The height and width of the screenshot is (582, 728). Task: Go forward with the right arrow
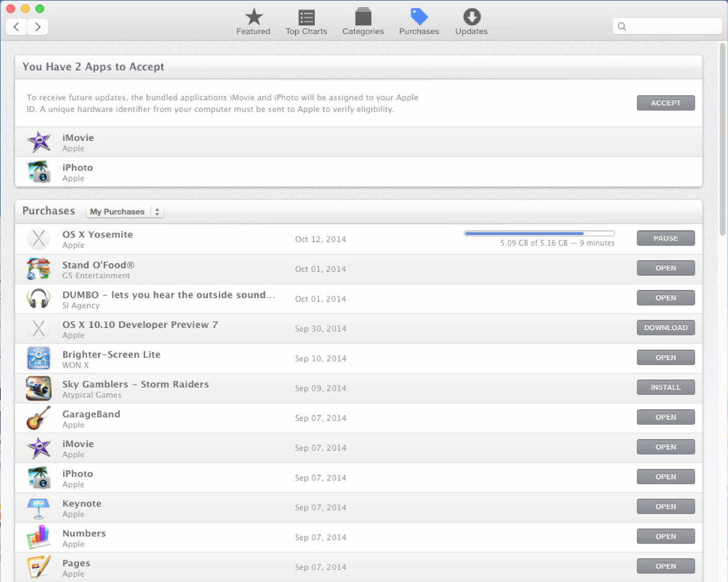point(38,27)
